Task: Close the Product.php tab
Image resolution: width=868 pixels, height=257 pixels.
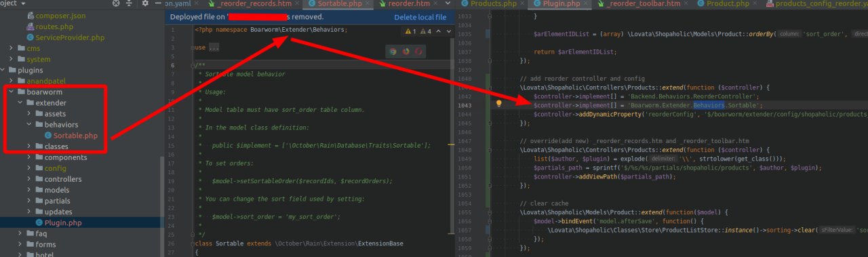Action: tap(755, 3)
